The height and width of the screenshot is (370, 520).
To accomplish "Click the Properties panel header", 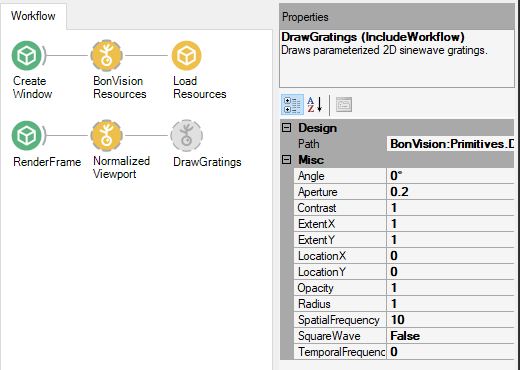I will tap(397, 17).
